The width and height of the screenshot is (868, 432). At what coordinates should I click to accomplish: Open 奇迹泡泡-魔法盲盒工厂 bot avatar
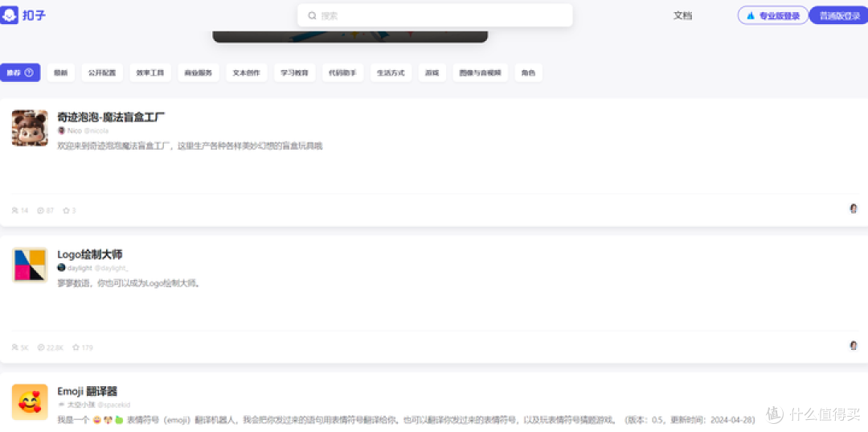pos(30,128)
